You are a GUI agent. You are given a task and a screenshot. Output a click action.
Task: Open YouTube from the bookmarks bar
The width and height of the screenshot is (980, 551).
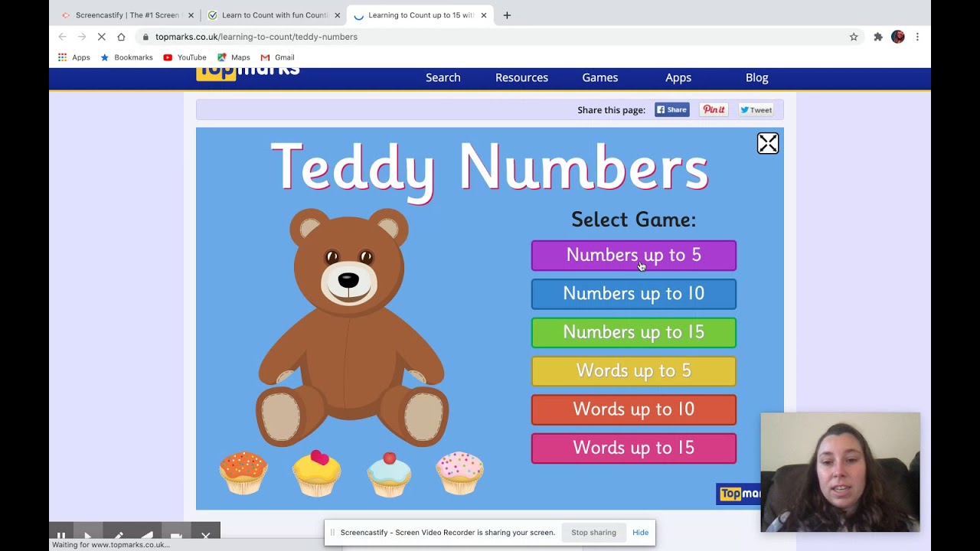(x=185, y=57)
